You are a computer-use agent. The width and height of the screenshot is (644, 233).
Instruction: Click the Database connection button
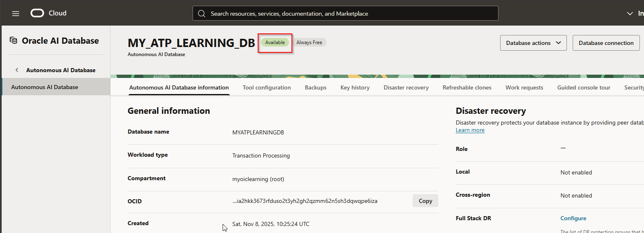pyautogui.click(x=606, y=43)
